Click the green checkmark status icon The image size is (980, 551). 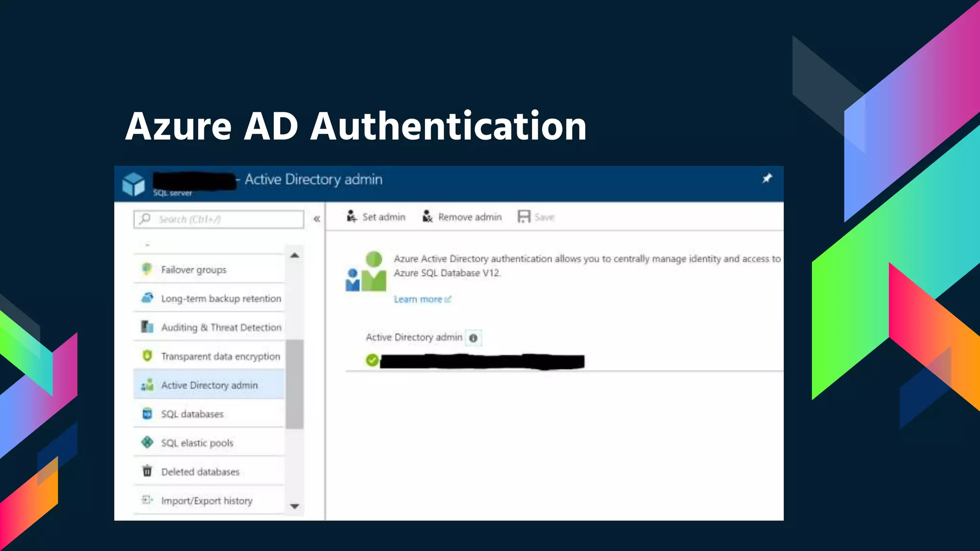tap(372, 360)
